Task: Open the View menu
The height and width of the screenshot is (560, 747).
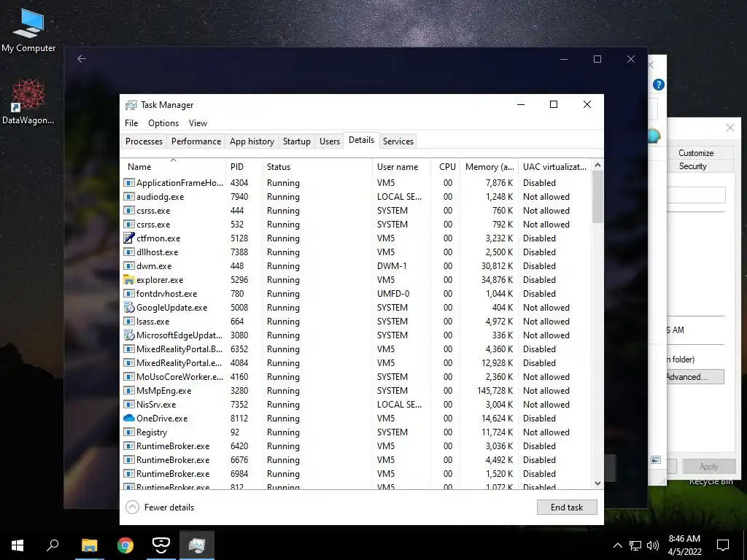Action: pyautogui.click(x=198, y=122)
